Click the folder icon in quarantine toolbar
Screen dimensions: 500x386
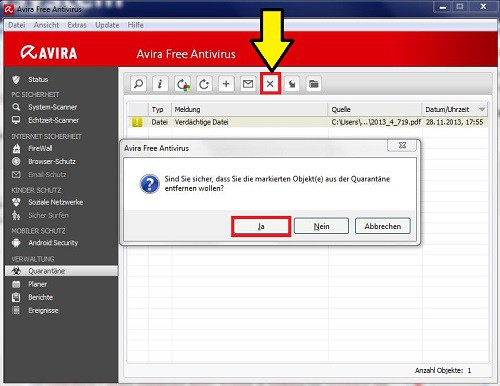pyautogui.click(x=314, y=84)
